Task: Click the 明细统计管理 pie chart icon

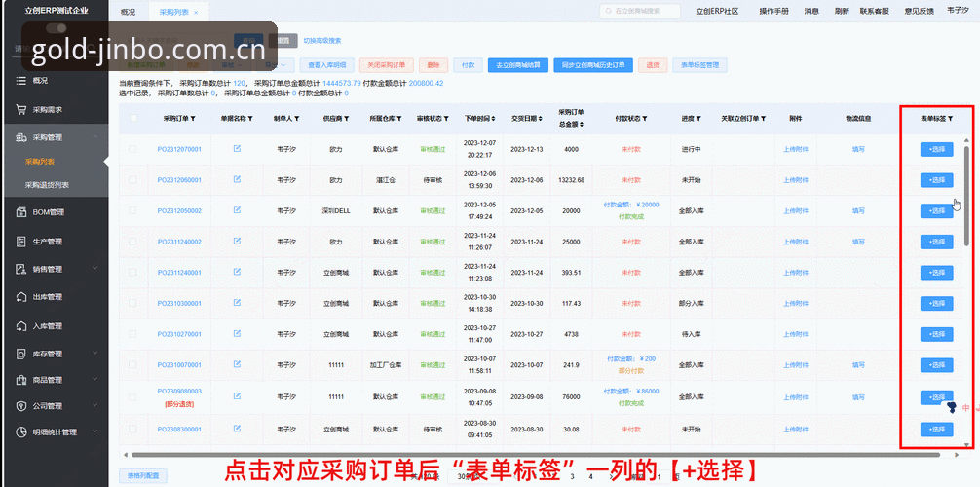Action: coord(20,432)
